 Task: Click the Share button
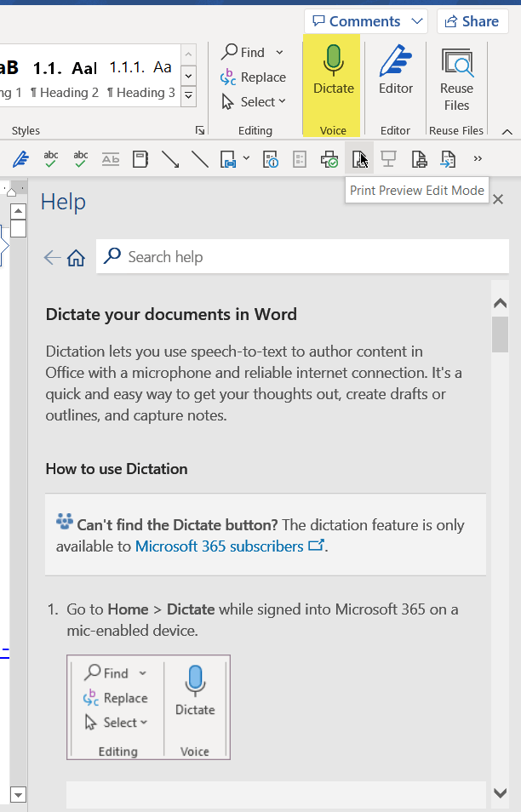click(472, 21)
